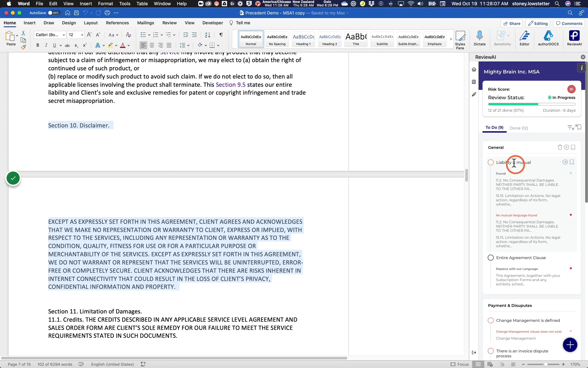The width and height of the screenshot is (588, 368).
Task: Clear all formatting icon
Action: coord(128,35)
